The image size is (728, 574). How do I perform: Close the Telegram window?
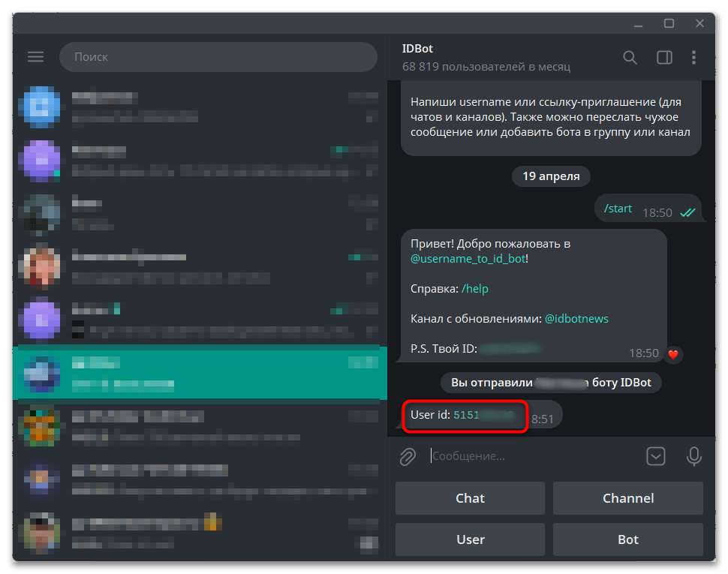click(699, 23)
